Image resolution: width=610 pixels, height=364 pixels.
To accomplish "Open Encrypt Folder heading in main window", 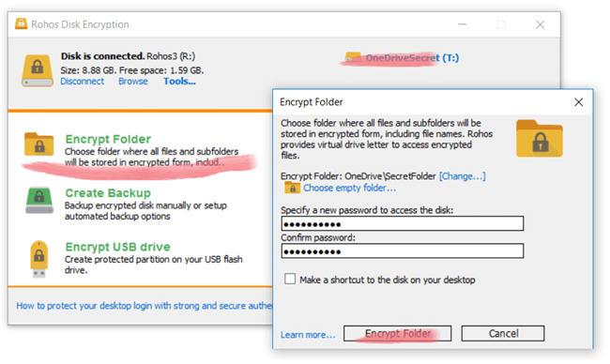I will 108,139.
